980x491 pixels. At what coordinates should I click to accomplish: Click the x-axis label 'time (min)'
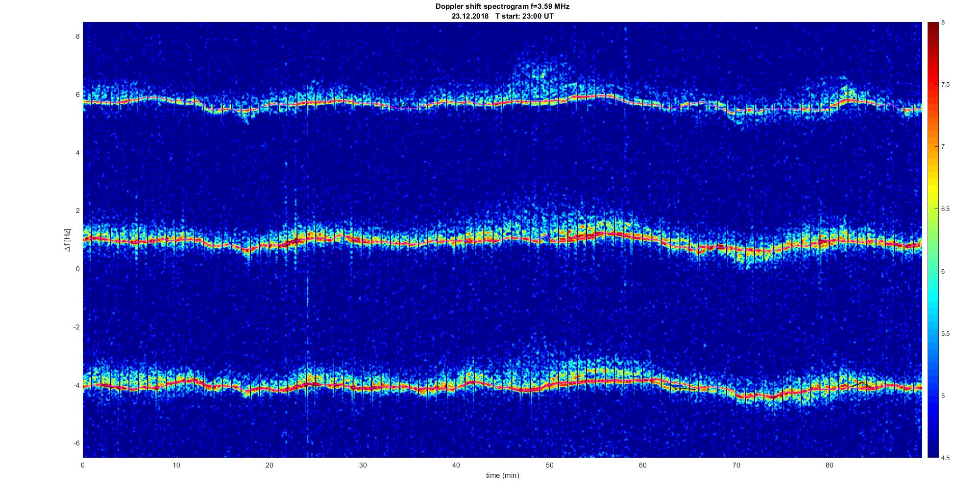click(x=502, y=475)
